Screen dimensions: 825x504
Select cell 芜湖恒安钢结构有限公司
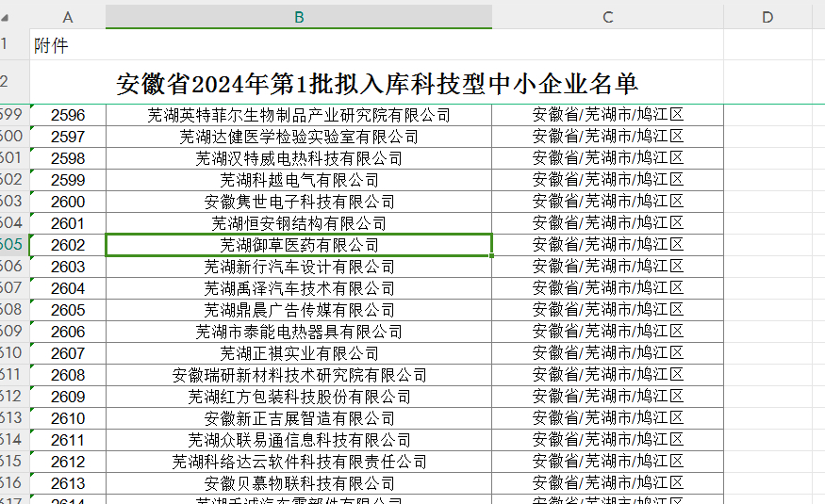(x=299, y=223)
